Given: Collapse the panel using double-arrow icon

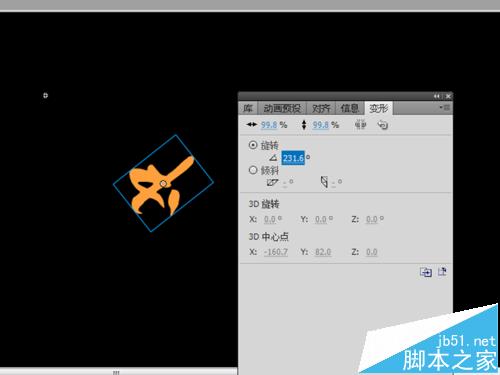Looking at the screenshot, I should pos(437,96).
